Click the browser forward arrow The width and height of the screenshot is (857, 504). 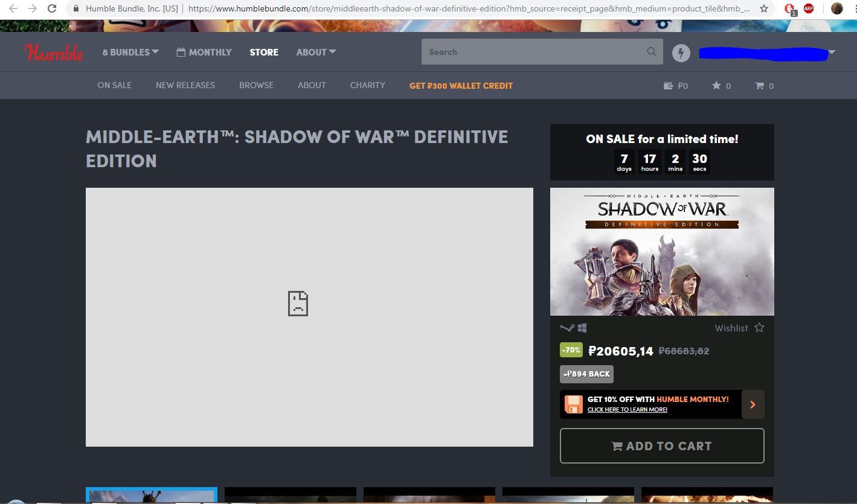33,8
